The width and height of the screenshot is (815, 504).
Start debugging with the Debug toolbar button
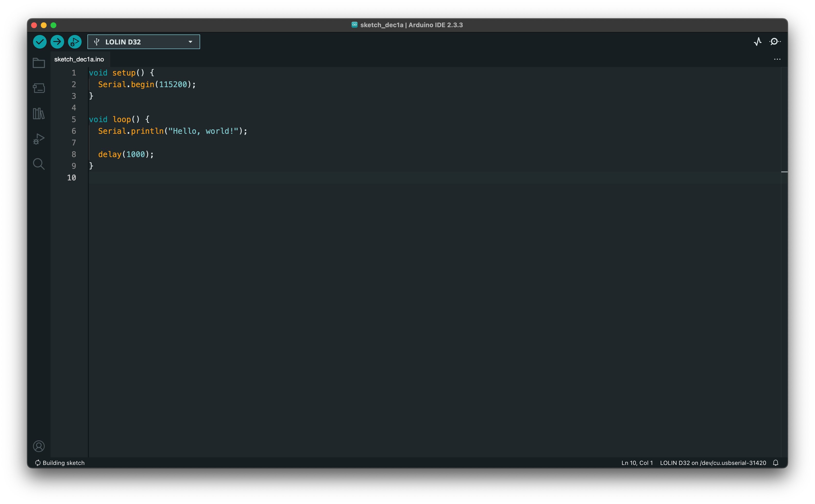75,42
